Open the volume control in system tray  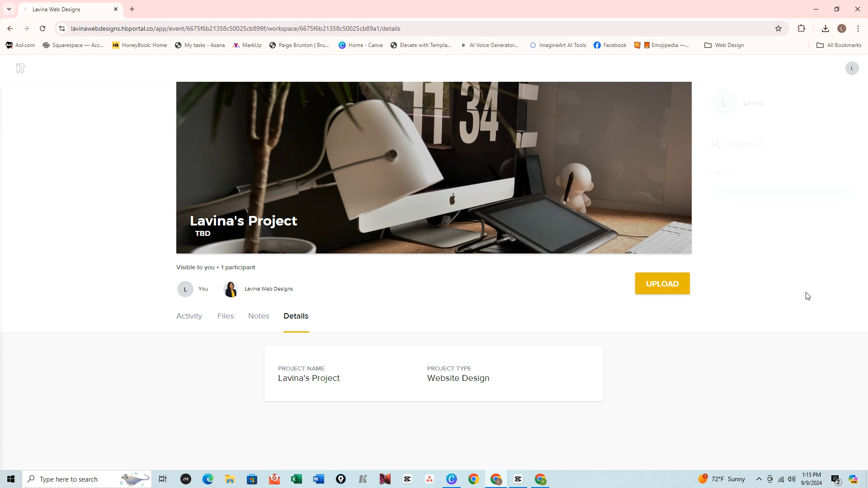pos(792,479)
